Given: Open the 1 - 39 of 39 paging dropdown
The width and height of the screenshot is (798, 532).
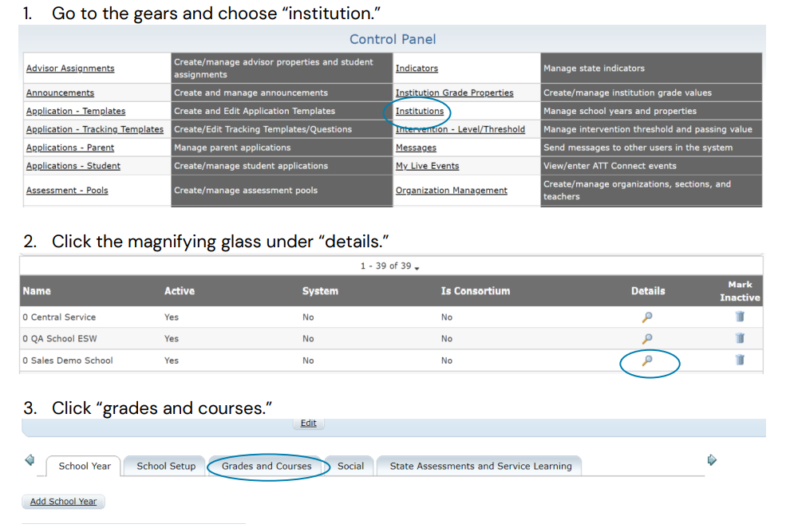Looking at the screenshot, I should coord(390,266).
